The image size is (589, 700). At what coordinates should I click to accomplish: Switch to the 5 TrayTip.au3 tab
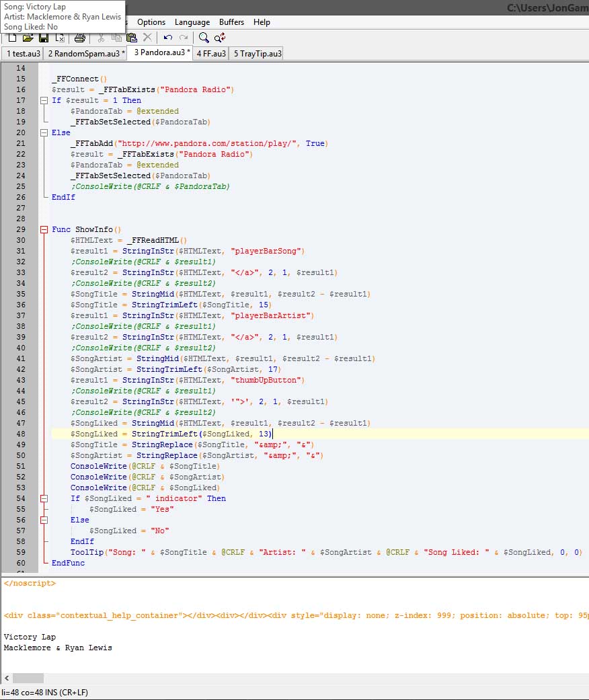[x=258, y=54]
